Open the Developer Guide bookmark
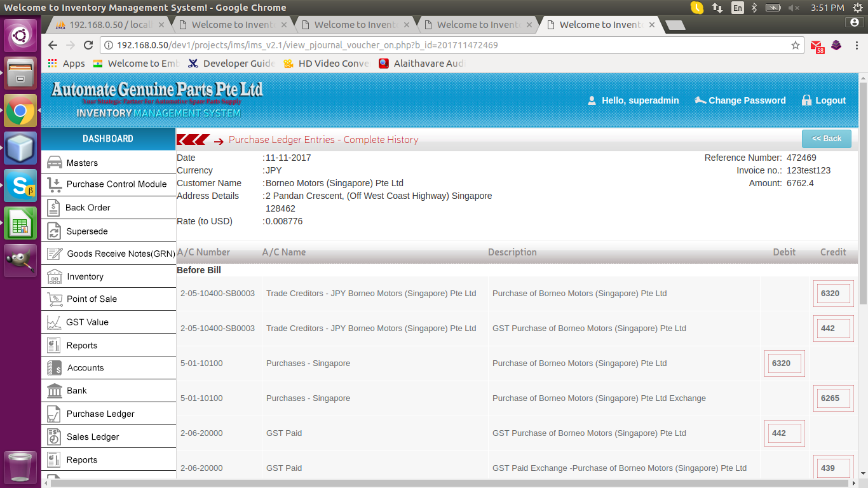 (231, 64)
